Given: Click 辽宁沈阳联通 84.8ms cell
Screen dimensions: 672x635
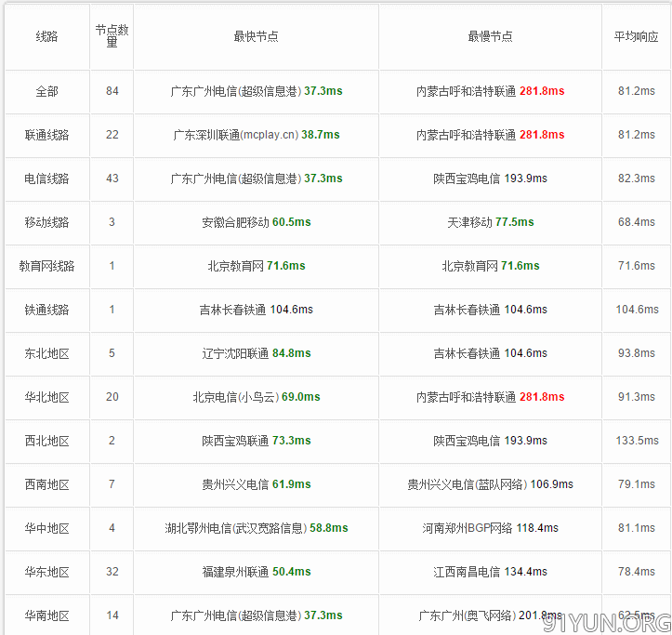Looking at the screenshot, I should tap(256, 353).
